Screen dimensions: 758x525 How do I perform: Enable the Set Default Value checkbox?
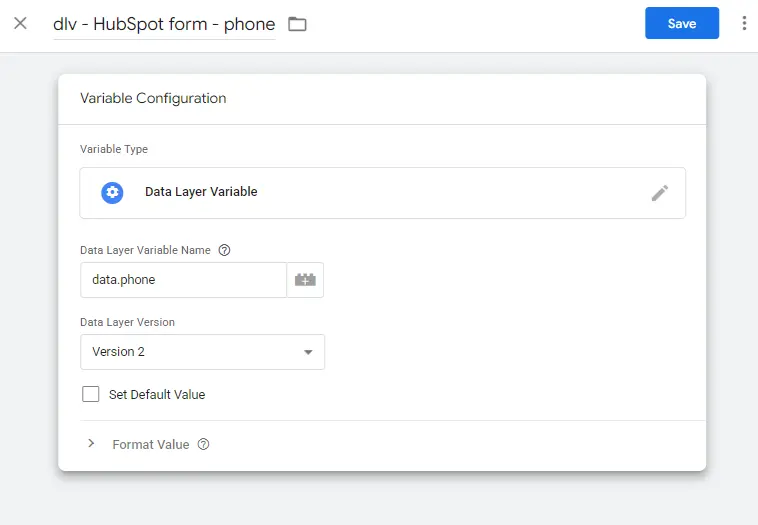coord(91,394)
